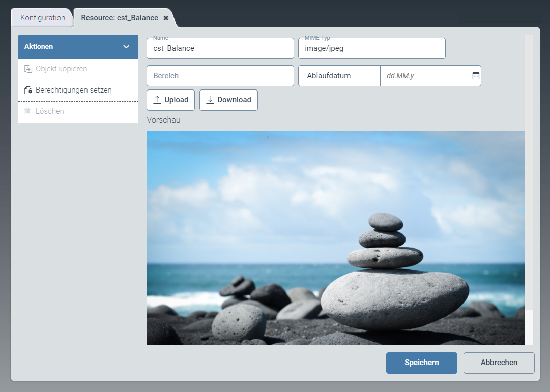The image size is (550, 392).
Task: Focus the Name field containing cst_Balance
Action: pos(220,49)
